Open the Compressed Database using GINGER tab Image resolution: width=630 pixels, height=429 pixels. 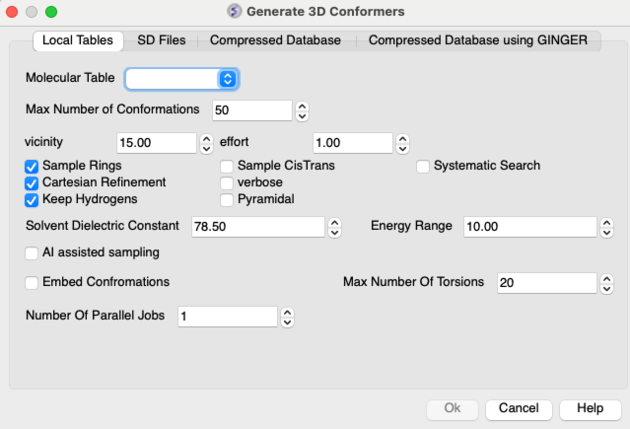pos(484,41)
